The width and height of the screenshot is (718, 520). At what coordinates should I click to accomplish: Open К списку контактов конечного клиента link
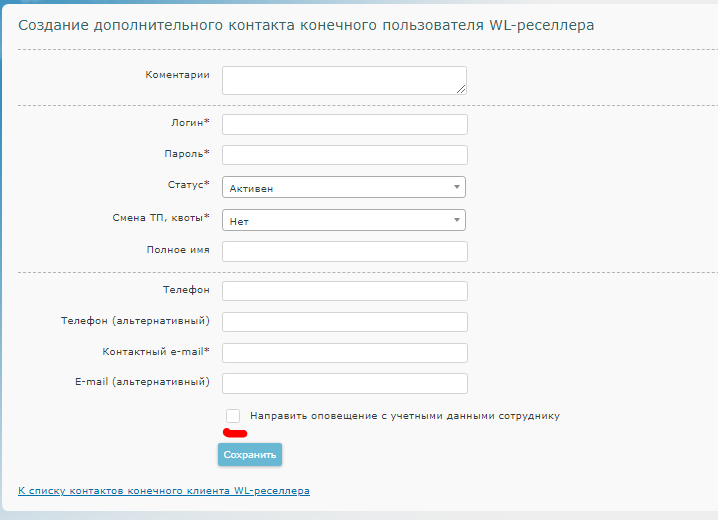point(164,491)
